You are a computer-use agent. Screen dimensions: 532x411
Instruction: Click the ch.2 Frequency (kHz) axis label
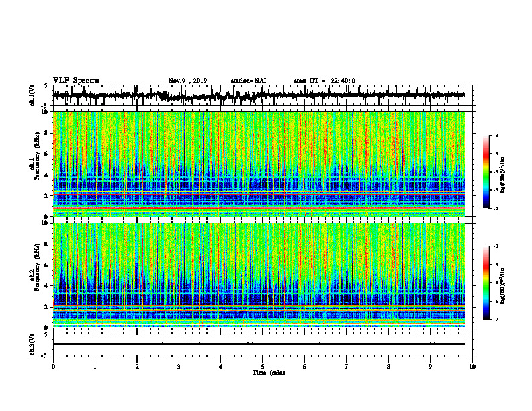click(x=35, y=267)
